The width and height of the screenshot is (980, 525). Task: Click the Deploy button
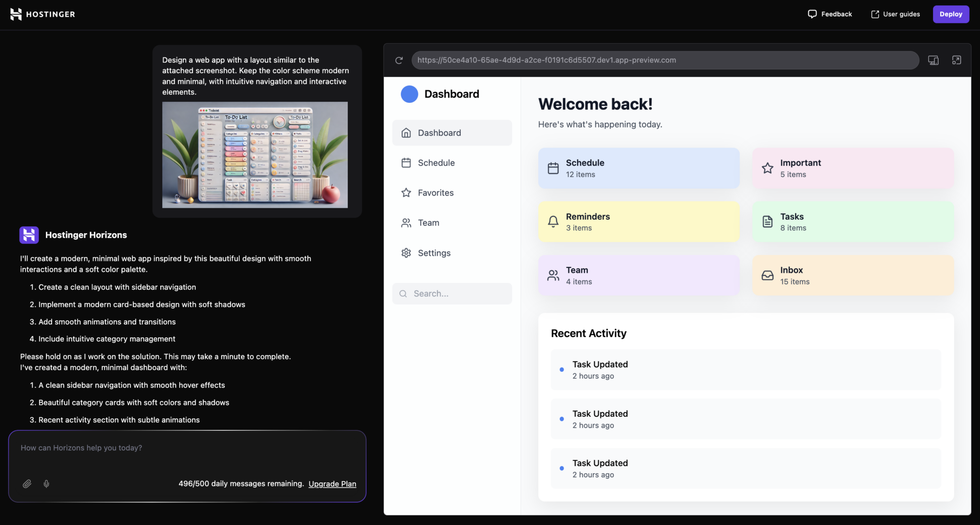coord(950,14)
